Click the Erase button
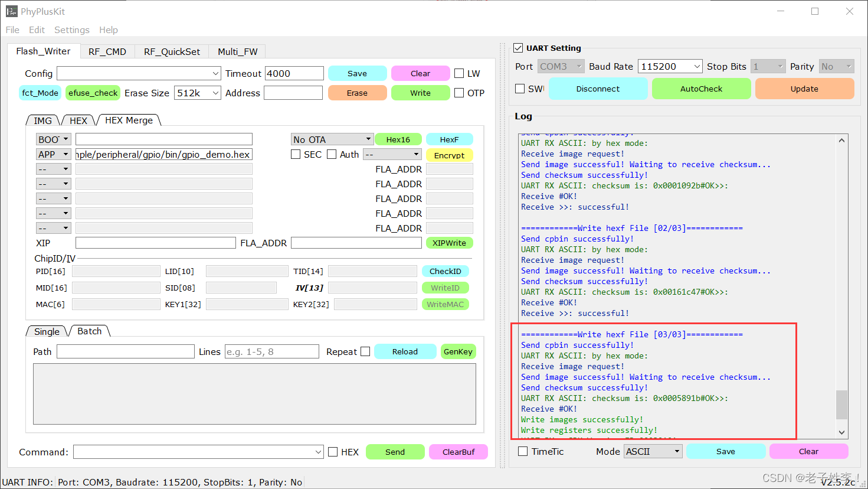Viewport: 868px width, 489px height. (x=357, y=93)
